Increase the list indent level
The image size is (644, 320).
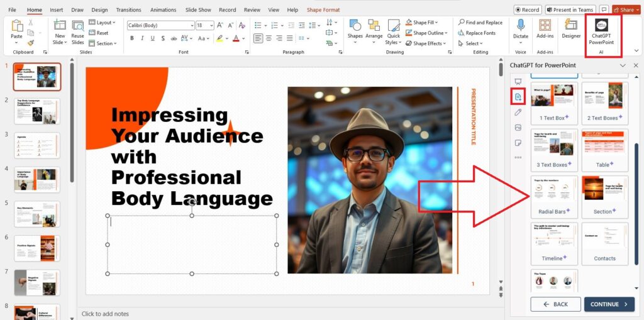click(x=302, y=26)
